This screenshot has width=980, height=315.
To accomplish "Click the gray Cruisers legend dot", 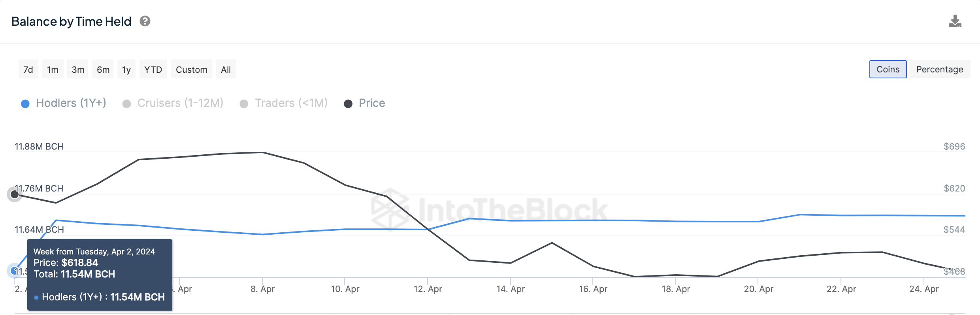I will click(127, 103).
